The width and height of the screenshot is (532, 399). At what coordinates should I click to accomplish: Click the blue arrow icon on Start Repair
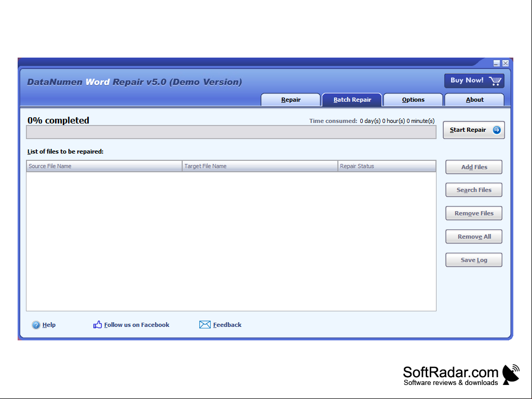coord(496,130)
